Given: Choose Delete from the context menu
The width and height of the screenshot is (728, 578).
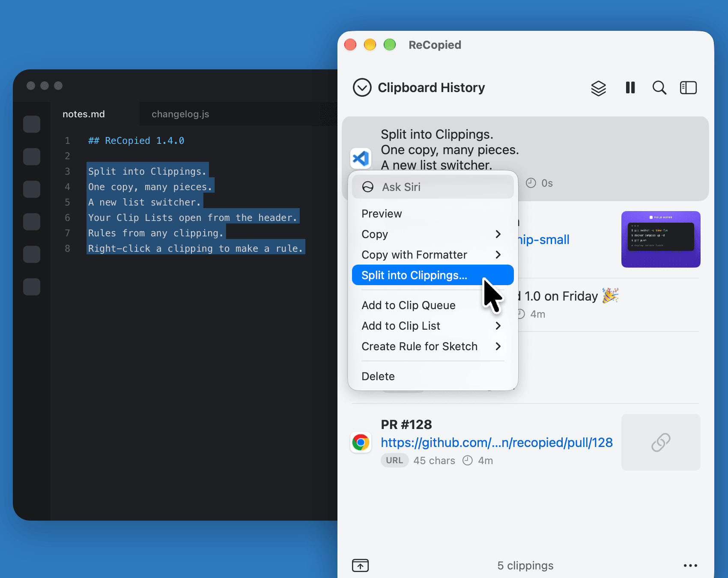Looking at the screenshot, I should pyautogui.click(x=433, y=376).
